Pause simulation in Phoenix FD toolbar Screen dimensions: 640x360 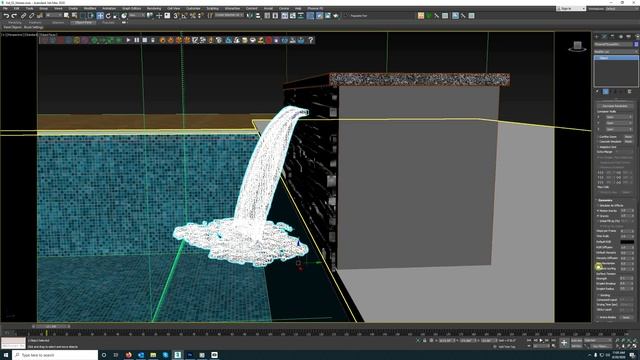pos(136,40)
